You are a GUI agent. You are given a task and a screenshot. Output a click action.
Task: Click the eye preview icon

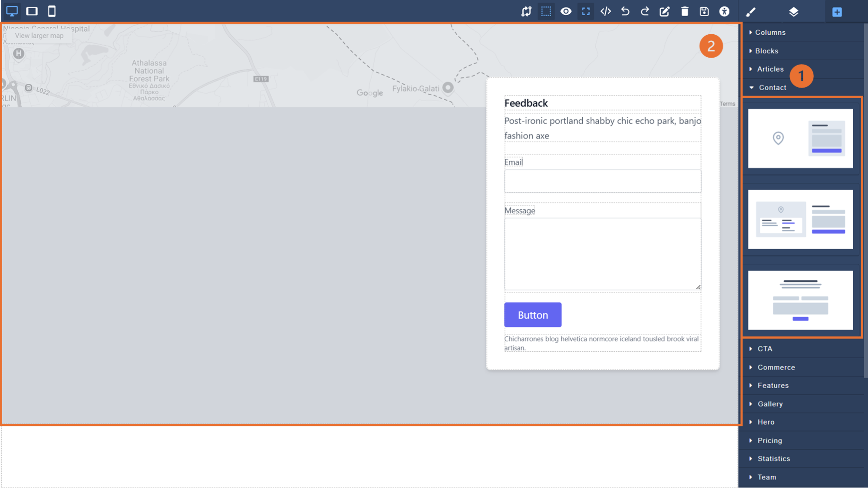click(x=566, y=11)
